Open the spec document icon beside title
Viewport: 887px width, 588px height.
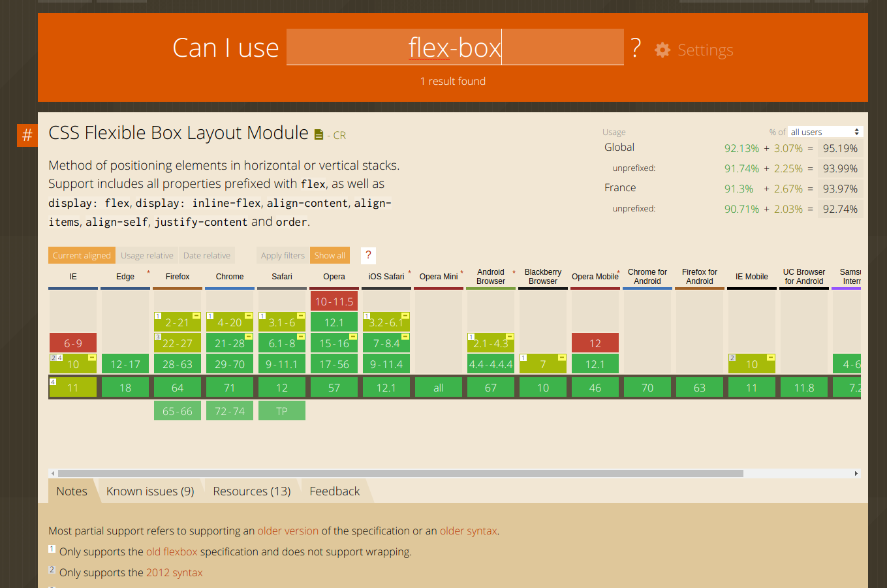click(x=319, y=134)
